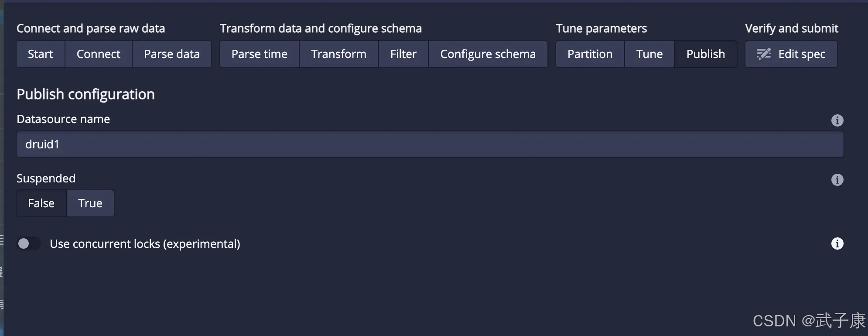Switch to the Partition step
The height and width of the screenshot is (336, 868).
(590, 54)
